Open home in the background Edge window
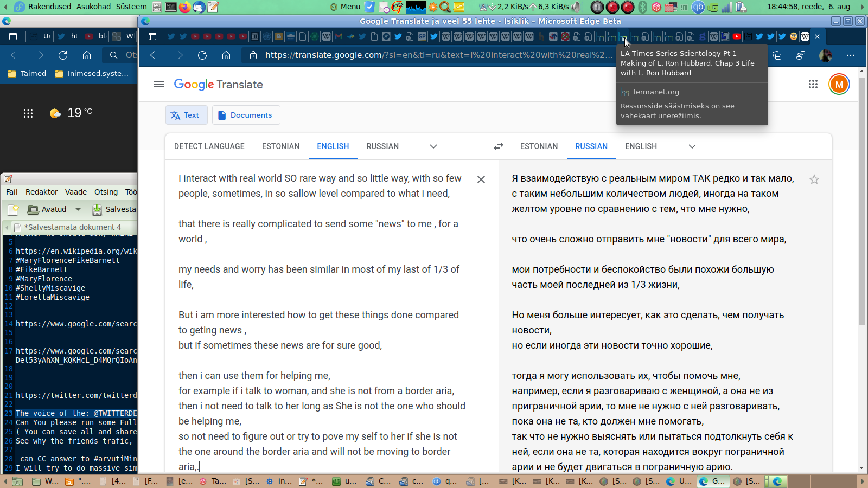The height and width of the screenshot is (488, 868). (87, 55)
